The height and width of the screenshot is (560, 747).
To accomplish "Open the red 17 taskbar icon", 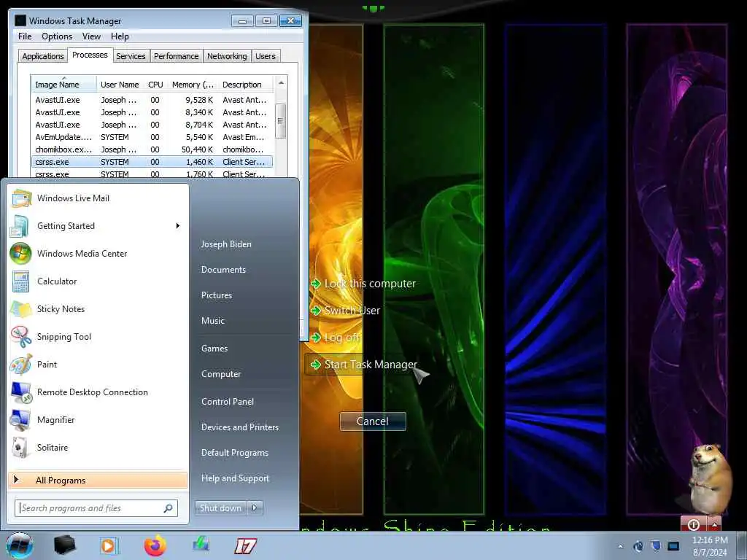I will click(245, 545).
